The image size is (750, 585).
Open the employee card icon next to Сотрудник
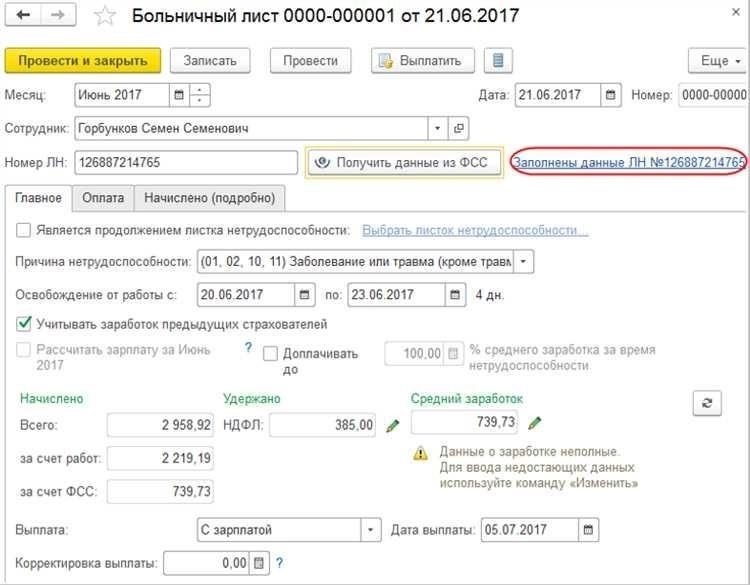[x=458, y=128]
